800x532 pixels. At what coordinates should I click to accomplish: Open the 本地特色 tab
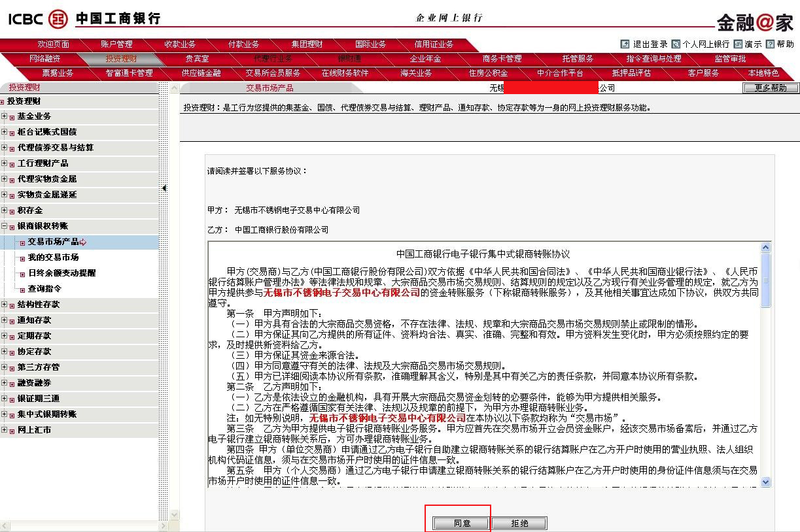tap(763, 73)
